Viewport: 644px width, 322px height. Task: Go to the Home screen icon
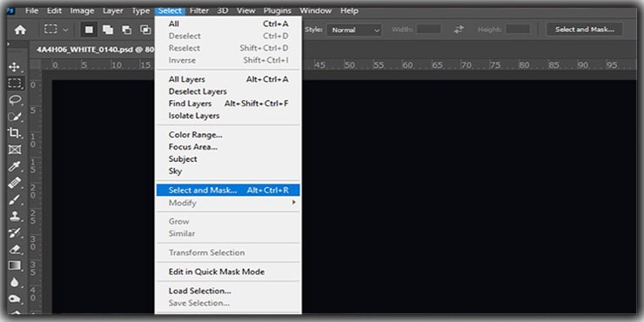coord(20,30)
